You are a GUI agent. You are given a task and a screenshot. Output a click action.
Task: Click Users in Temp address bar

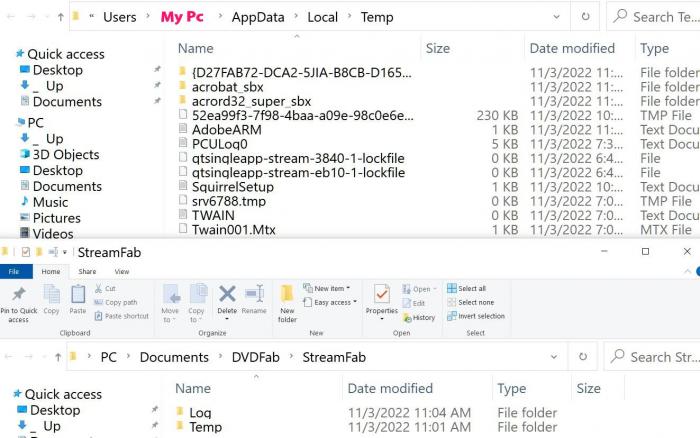120,17
